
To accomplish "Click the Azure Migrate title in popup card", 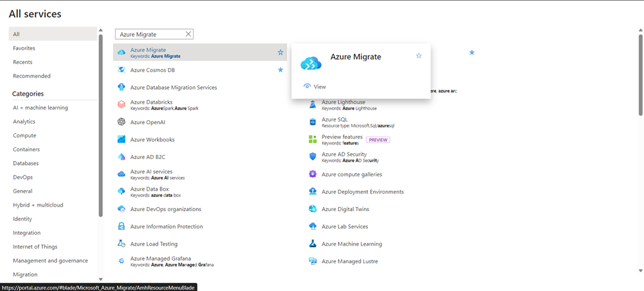I will point(355,57).
